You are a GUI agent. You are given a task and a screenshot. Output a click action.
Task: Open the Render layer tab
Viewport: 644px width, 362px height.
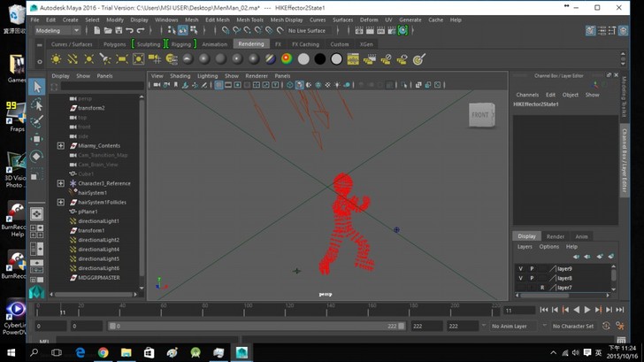pos(555,236)
